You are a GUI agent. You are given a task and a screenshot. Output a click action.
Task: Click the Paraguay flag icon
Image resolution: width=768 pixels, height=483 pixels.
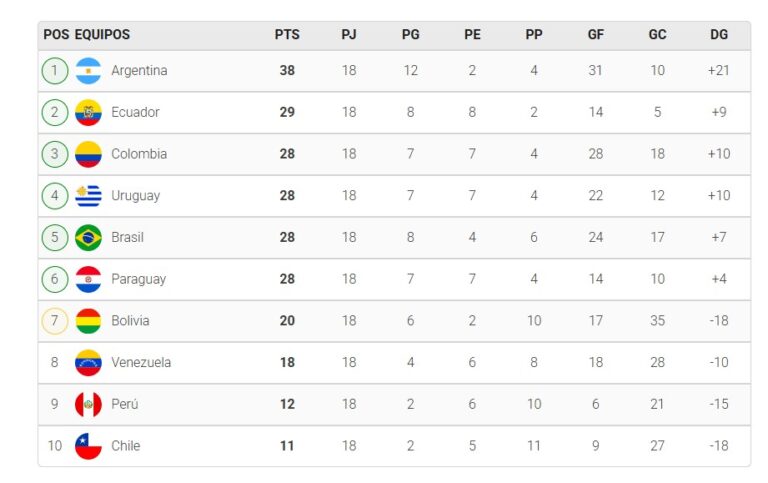coord(88,279)
